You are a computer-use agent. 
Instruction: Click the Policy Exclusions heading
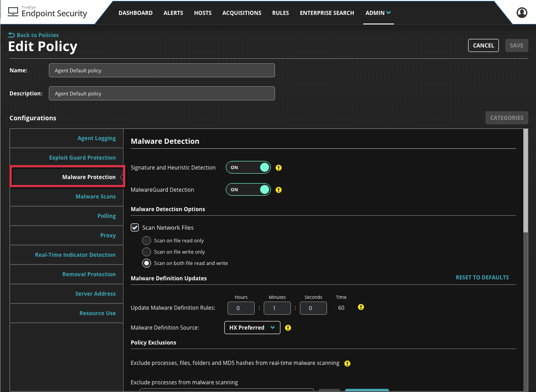pos(153,342)
